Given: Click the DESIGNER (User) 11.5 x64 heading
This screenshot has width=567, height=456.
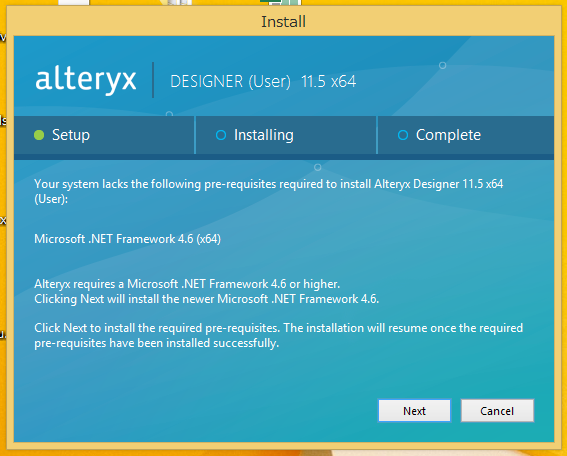Looking at the screenshot, I should 263,81.
